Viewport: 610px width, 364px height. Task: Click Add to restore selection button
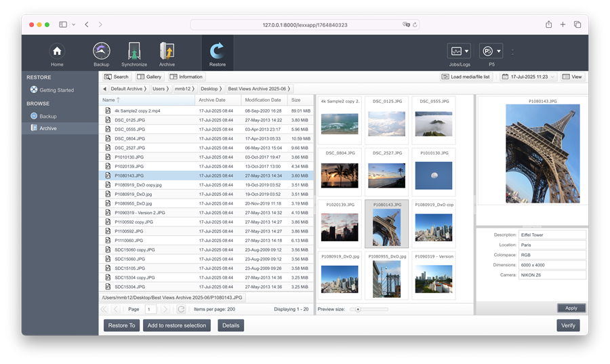click(177, 325)
